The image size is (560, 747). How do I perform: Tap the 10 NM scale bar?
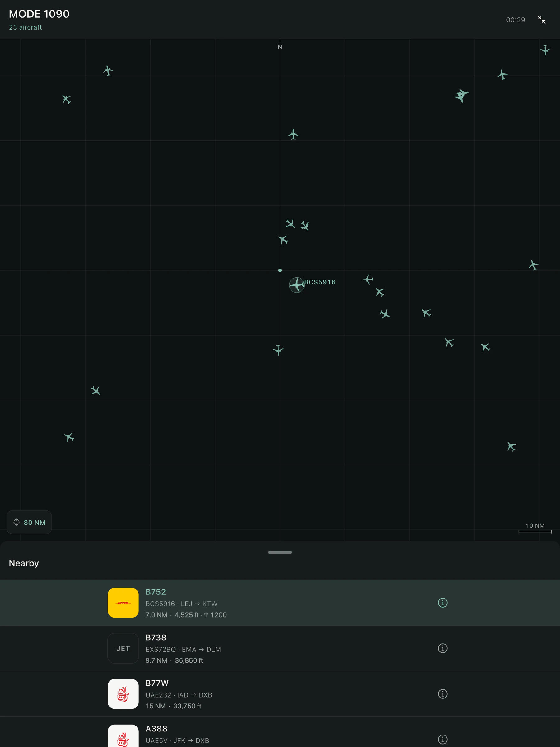tap(535, 528)
